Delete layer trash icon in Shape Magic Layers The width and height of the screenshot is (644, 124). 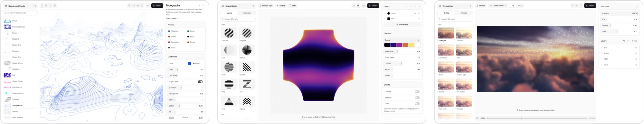[420, 6]
